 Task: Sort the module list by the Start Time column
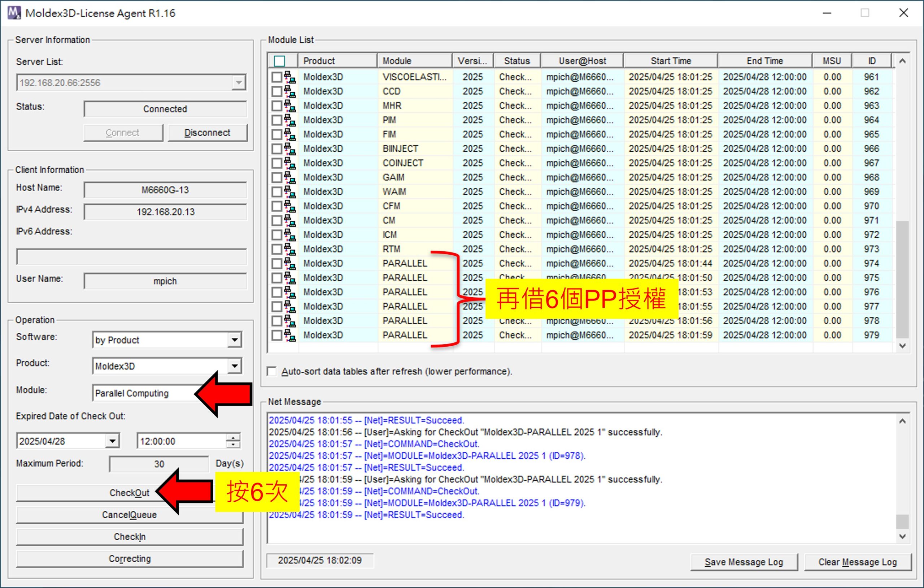tap(671, 61)
